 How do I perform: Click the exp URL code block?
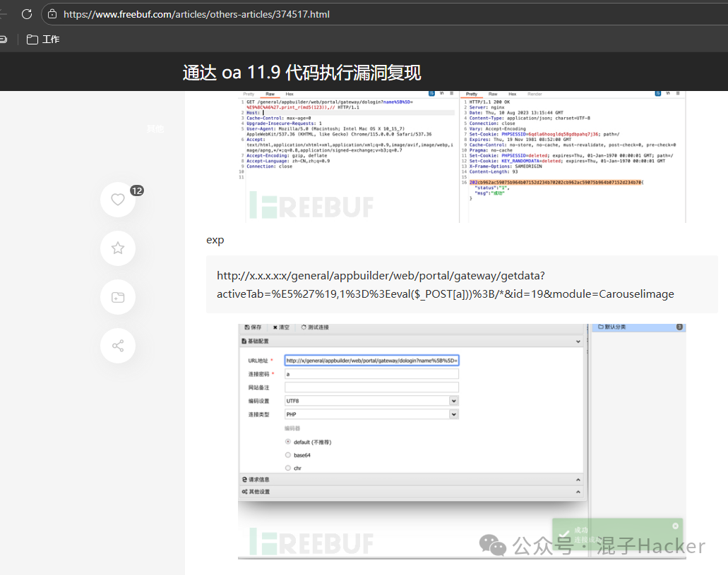[x=462, y=284]
